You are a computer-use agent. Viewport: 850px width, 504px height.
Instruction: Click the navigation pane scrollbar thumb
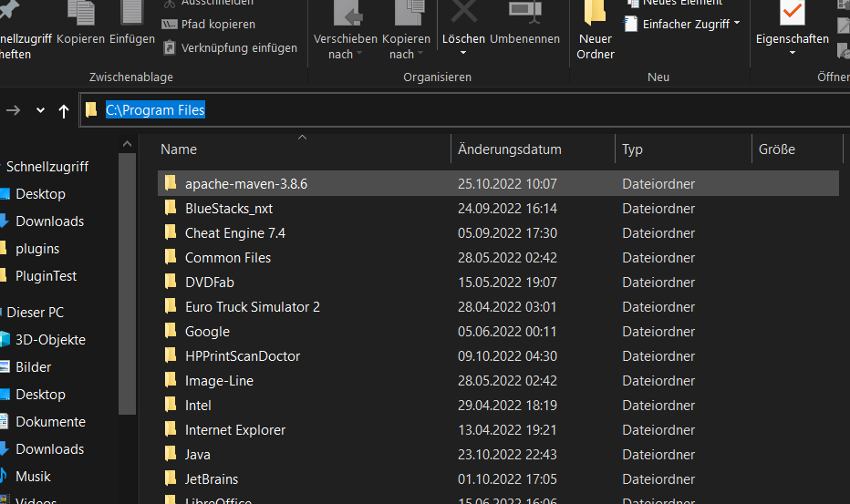point(128,283)
